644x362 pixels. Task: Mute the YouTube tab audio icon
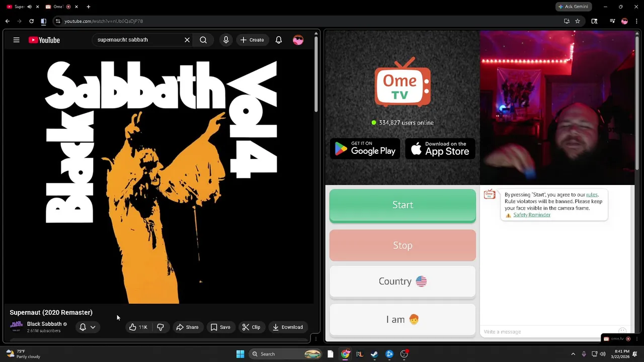tap(30, 7)
